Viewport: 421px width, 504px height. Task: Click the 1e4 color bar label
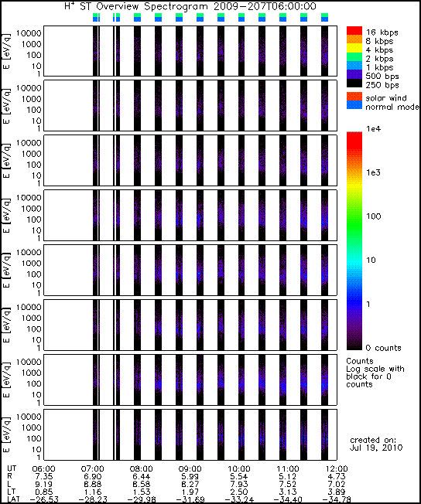(x=373, y=129)
